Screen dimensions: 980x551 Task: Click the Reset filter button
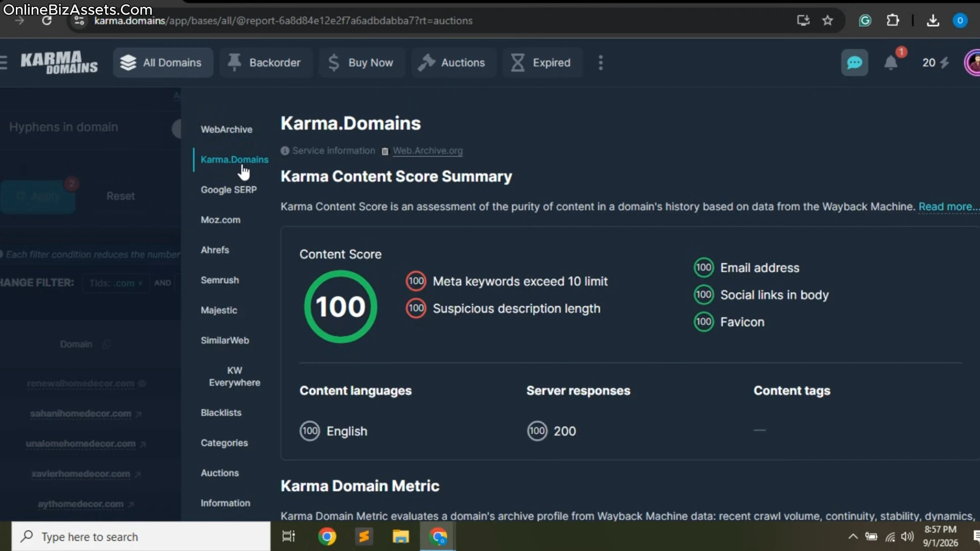[x=120, y=196]
